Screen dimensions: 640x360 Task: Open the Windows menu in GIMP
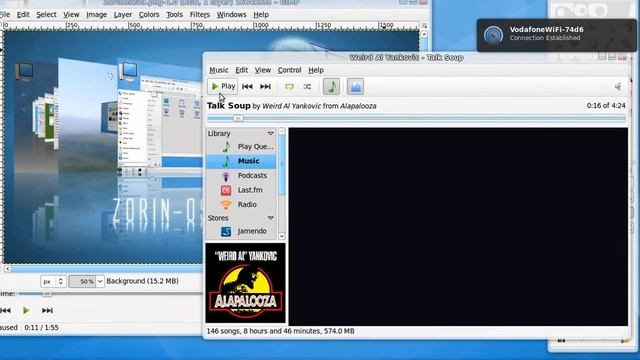[231, 15]
